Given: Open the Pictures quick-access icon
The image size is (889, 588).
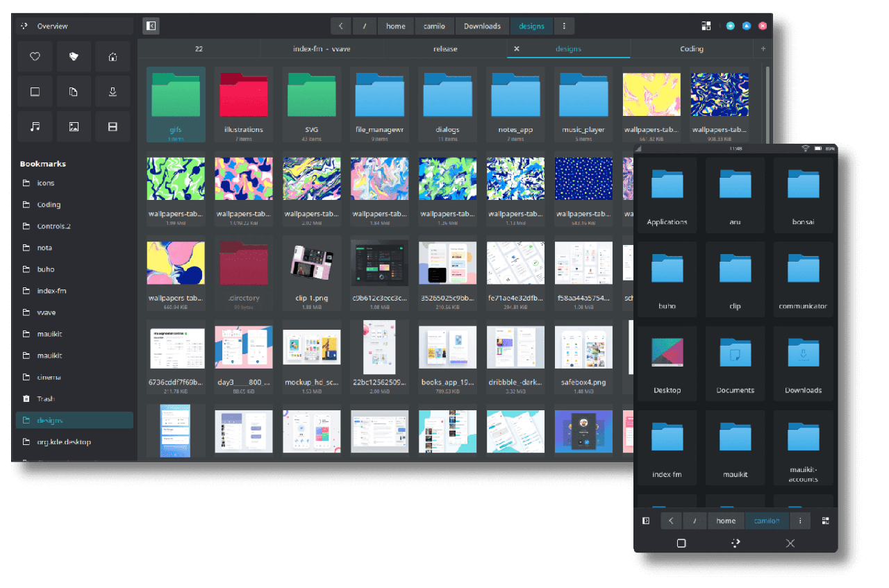Looking at the screenshot, I should pos(74,126).
